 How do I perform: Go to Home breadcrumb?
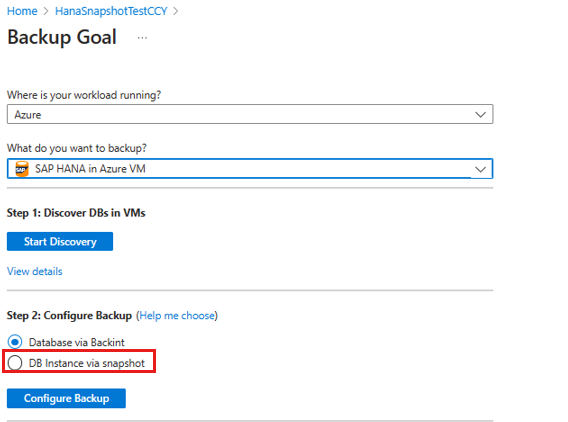click(22, 11)
